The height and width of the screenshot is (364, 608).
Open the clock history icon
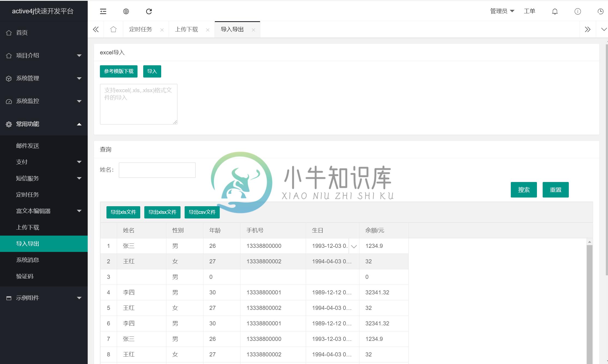(600, 11)
